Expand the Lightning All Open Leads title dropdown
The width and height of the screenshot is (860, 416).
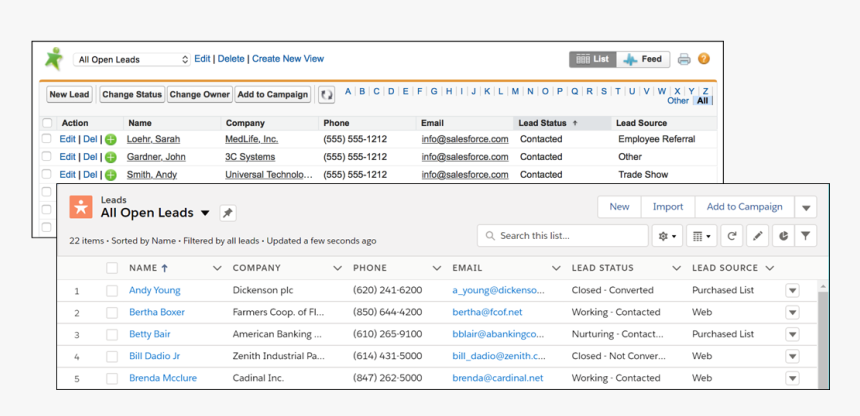(205, 213)
